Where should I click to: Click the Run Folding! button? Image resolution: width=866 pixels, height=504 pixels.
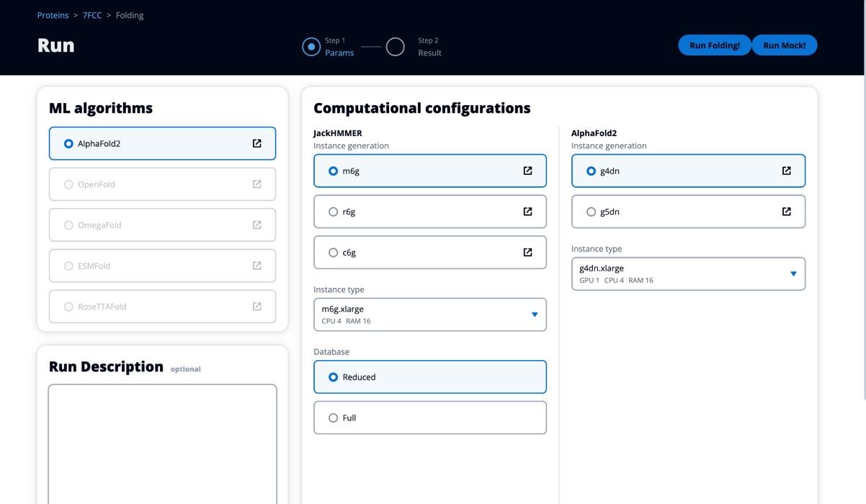pyautogui.click(x=714, y=45)
